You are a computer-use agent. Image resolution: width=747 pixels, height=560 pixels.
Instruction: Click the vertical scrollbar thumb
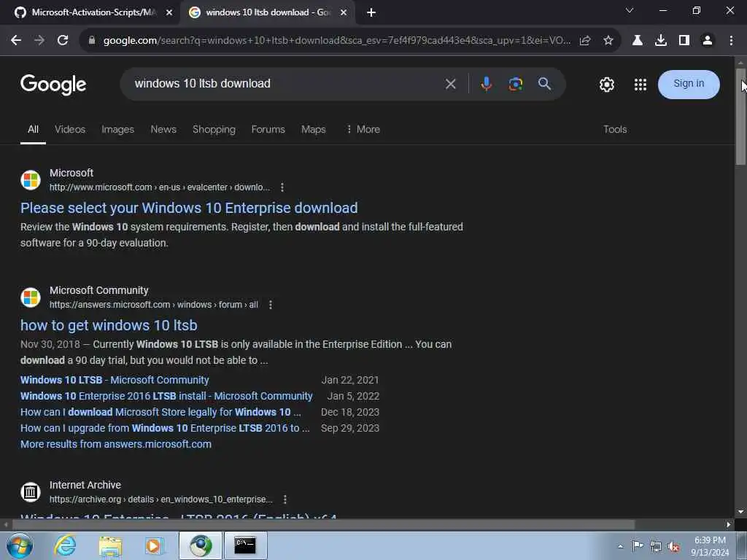(x=740, y=117)
